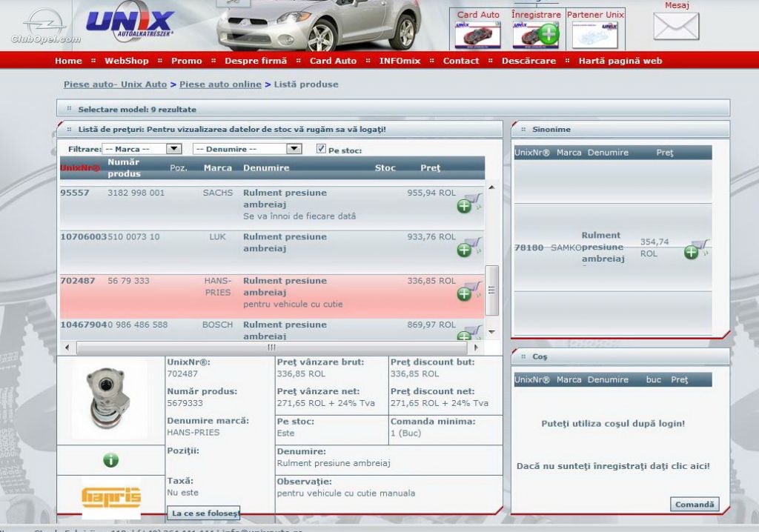
Task: Add LUK 933,76 ROL item to cart
Action: (468, 247)
